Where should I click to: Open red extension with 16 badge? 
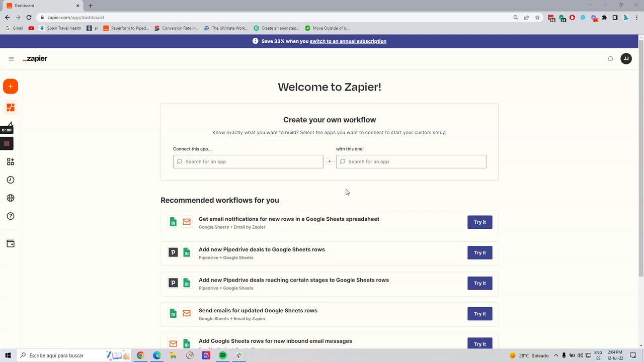[x=551, y=18]
